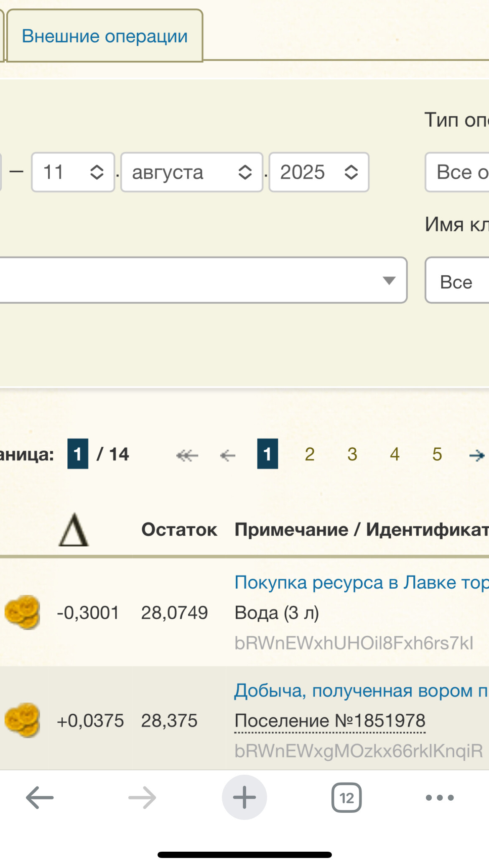Tap the browser back arrow

coord(40,798)
